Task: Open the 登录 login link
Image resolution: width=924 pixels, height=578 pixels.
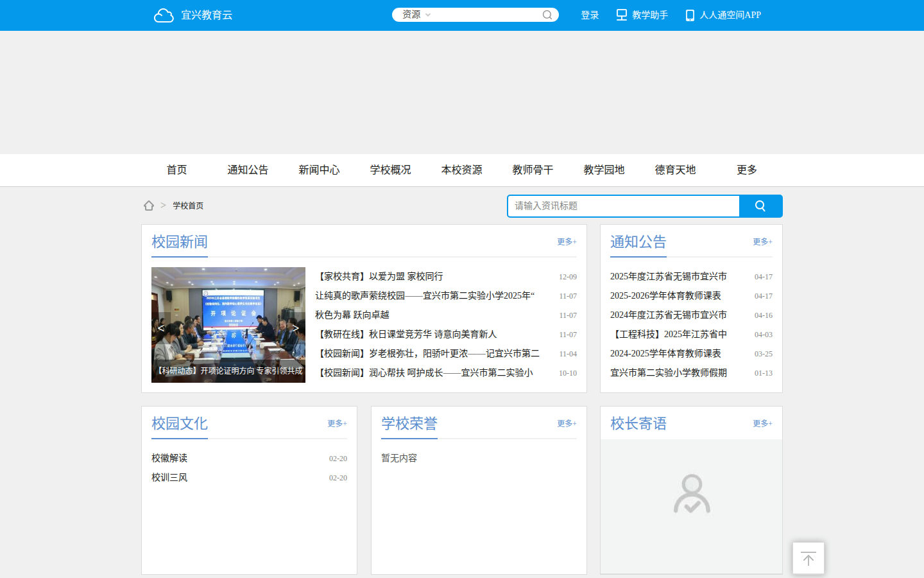Action: pos(590,15)
